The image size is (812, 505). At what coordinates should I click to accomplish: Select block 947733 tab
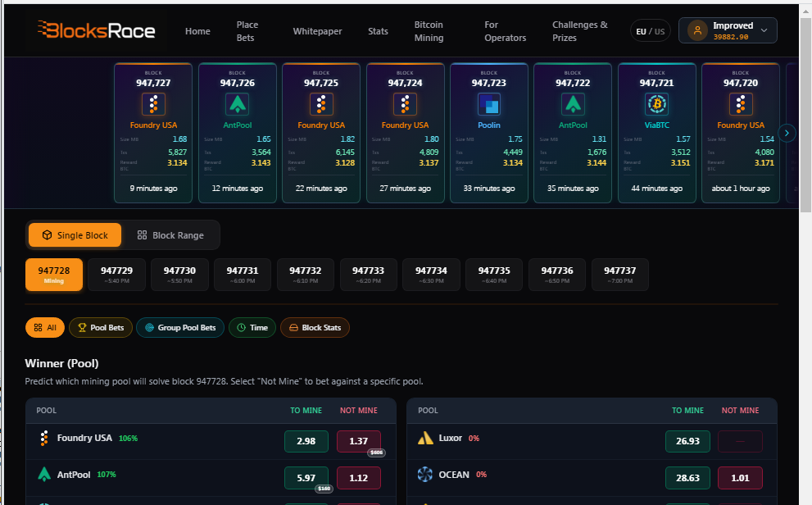point(368,275)
